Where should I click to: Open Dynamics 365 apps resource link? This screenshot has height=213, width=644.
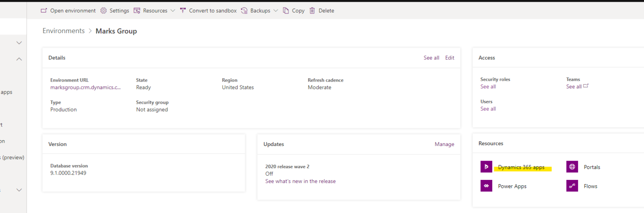[x=521, y=167]
